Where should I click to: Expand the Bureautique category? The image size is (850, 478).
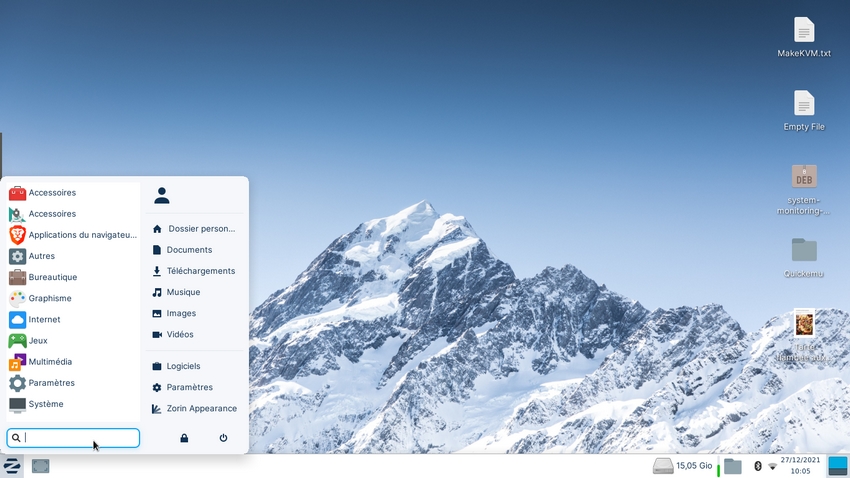coord(52,277)
